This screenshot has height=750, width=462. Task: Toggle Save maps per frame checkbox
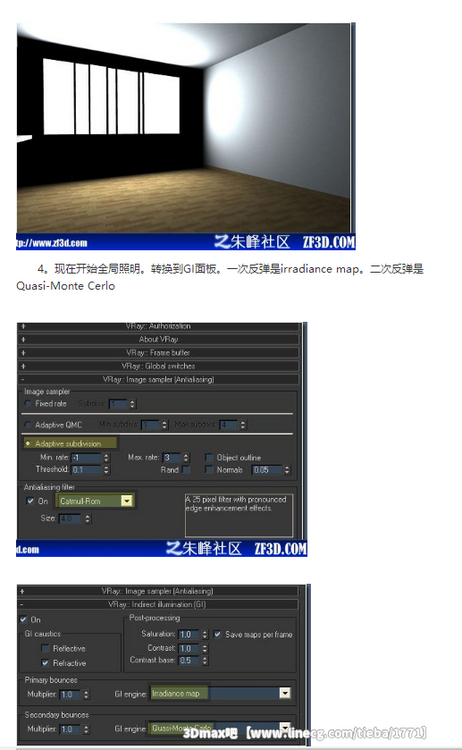(218, 634)
